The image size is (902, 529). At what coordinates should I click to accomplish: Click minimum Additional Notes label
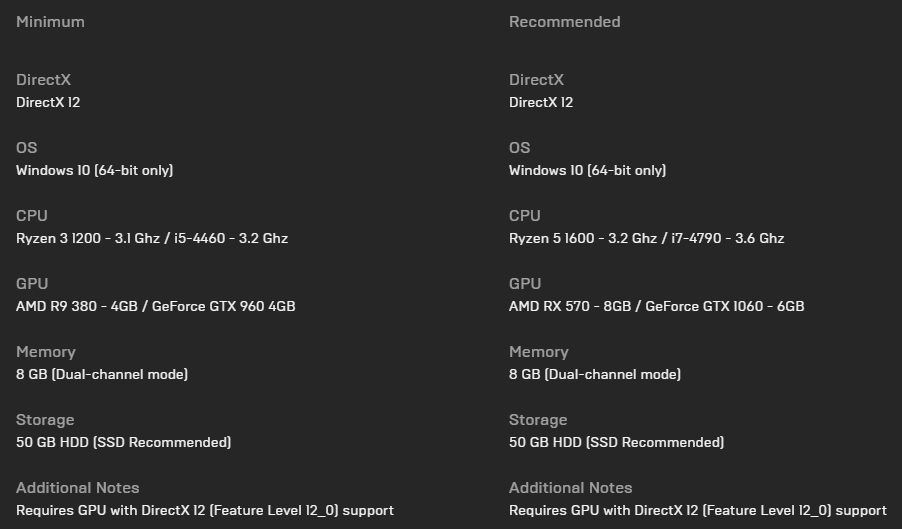[77, 488]
